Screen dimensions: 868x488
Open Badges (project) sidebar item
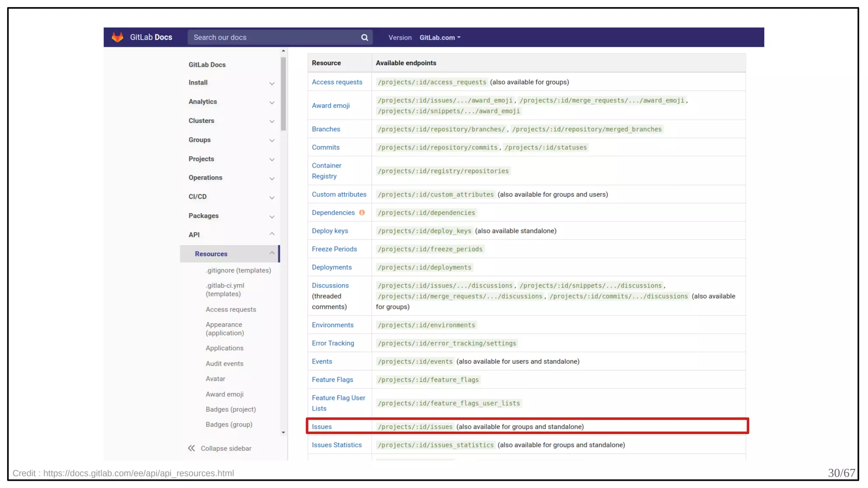(x=231, y=410)
